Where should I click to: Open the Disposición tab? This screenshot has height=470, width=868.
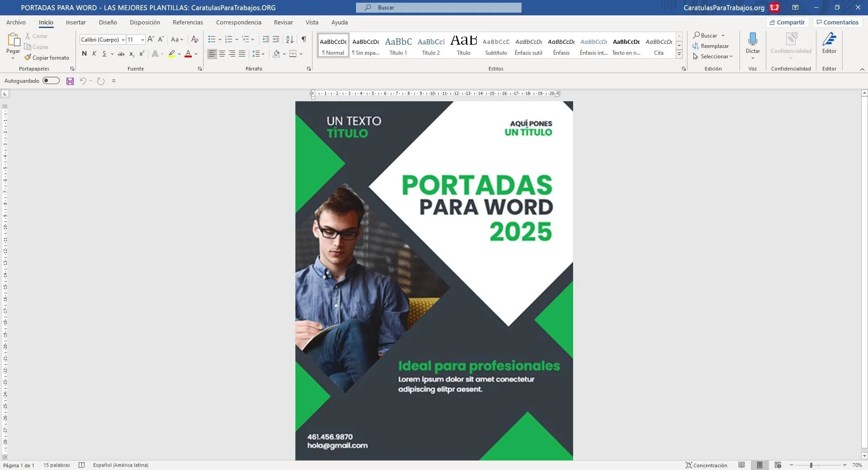[x=145, y=22]
